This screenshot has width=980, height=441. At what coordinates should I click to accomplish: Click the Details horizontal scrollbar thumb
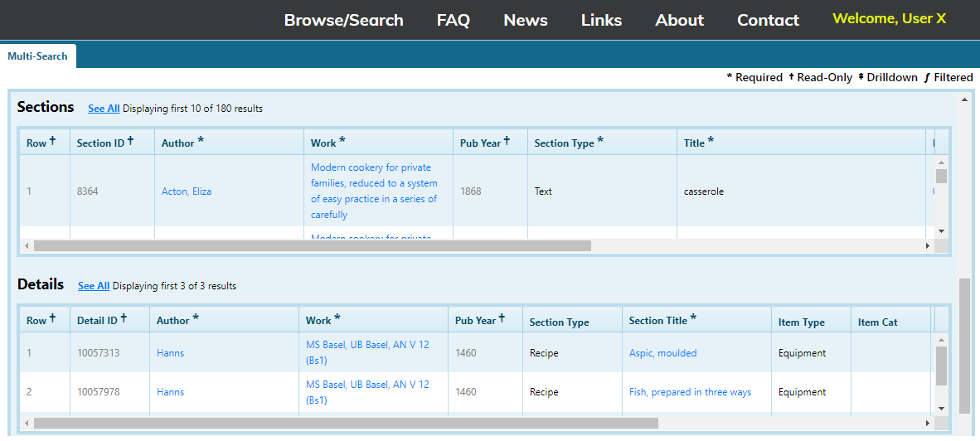pyautogui.click(x=345, y=423)
